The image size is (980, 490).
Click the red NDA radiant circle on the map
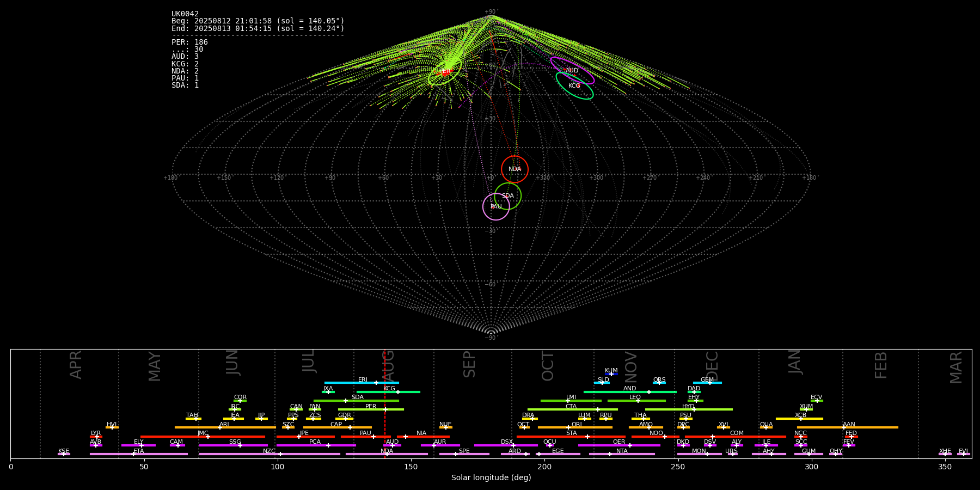tap(514, 169)
